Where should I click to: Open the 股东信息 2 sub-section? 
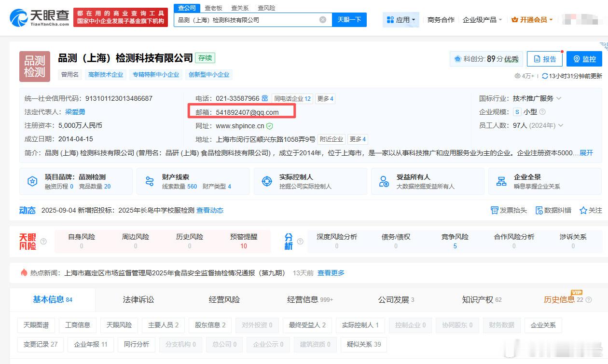(210, 325)
